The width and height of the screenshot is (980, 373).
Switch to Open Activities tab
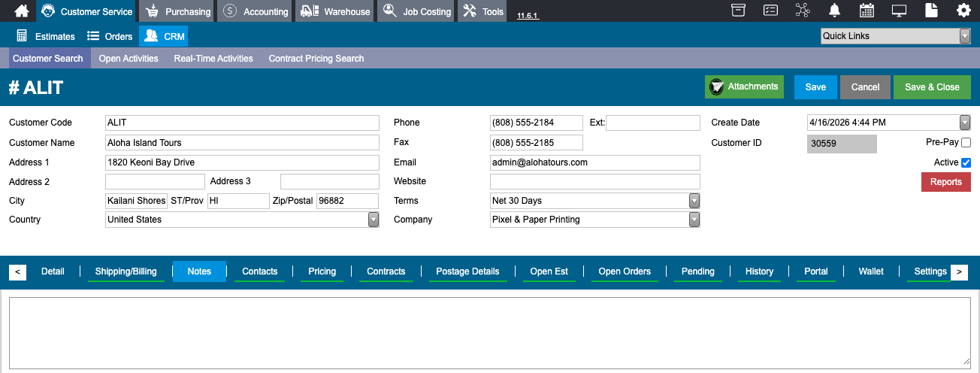click(129, 59)
